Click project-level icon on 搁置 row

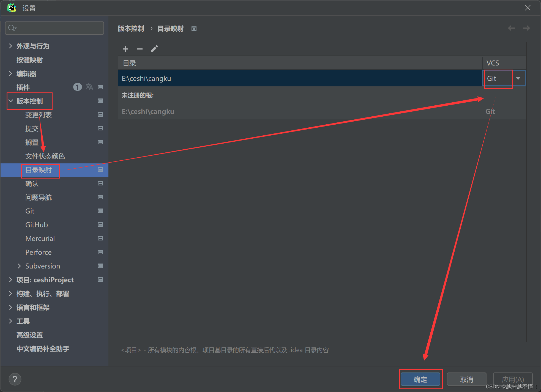pyautogui.click(x=100, y=142)
